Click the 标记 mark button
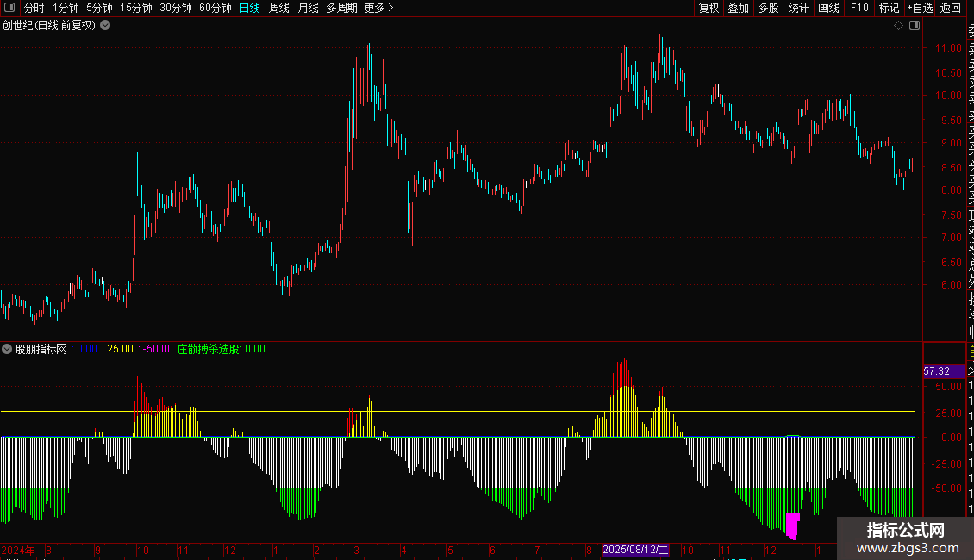Image resolution: width=974 pixels, height=560 pixels. coord(889,8)
